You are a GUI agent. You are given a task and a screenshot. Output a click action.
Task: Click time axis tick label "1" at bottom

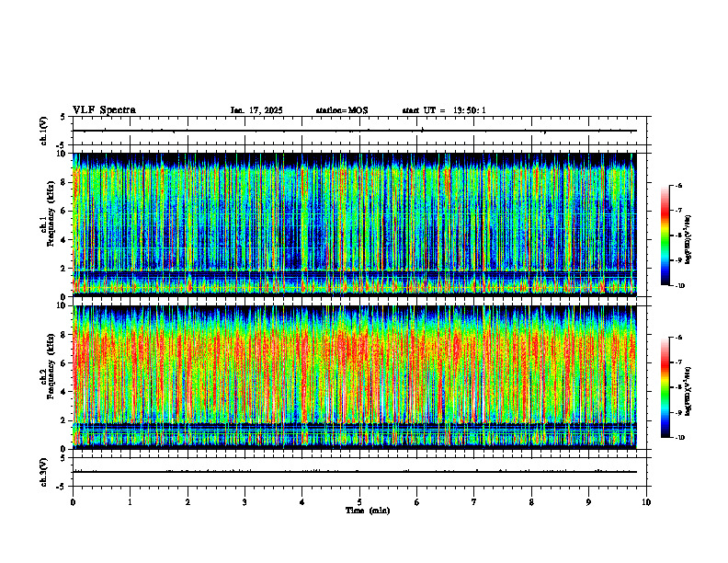pos(130,502)
